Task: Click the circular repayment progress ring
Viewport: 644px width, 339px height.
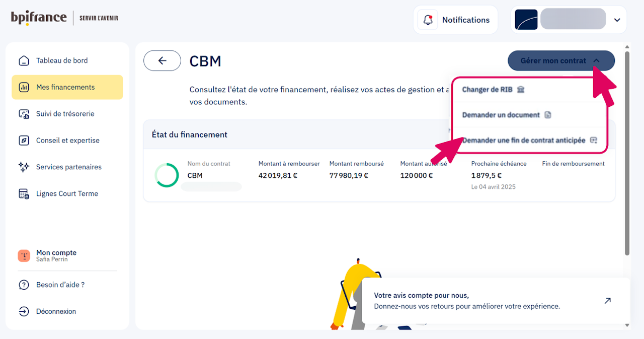Action: click(x=167, y=175)
